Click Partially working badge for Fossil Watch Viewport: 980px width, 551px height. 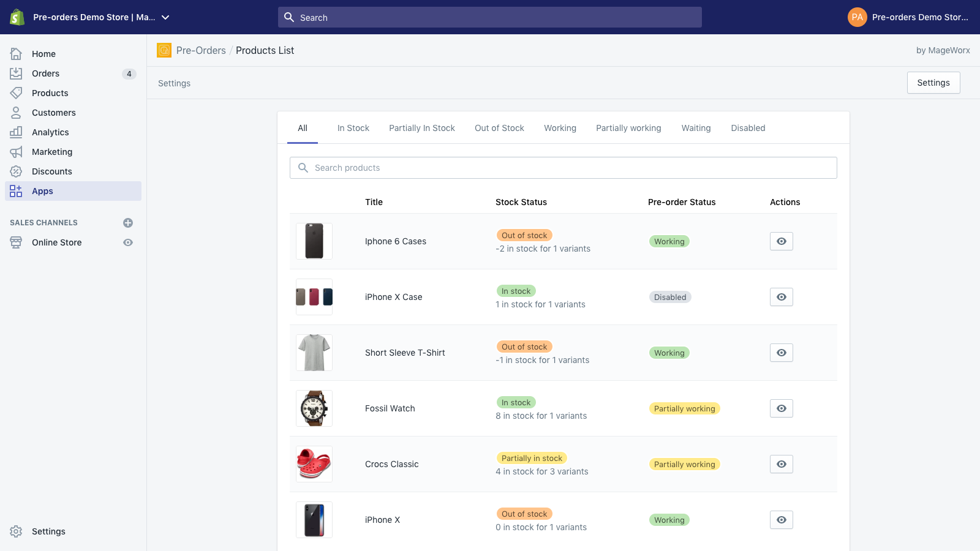[x=684, y=408]
